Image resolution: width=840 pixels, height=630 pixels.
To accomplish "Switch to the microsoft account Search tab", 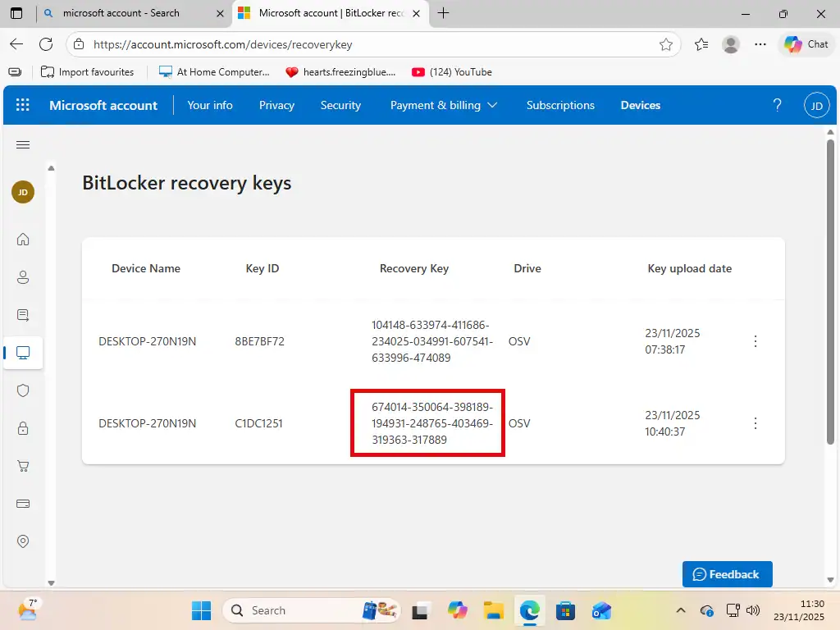I will [123, 14].
